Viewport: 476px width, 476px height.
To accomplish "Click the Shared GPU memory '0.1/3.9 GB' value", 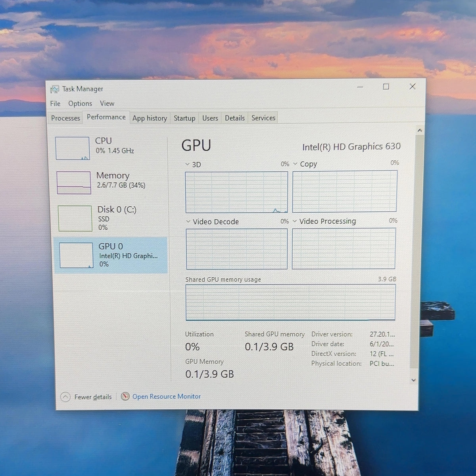I will [269, 347].
